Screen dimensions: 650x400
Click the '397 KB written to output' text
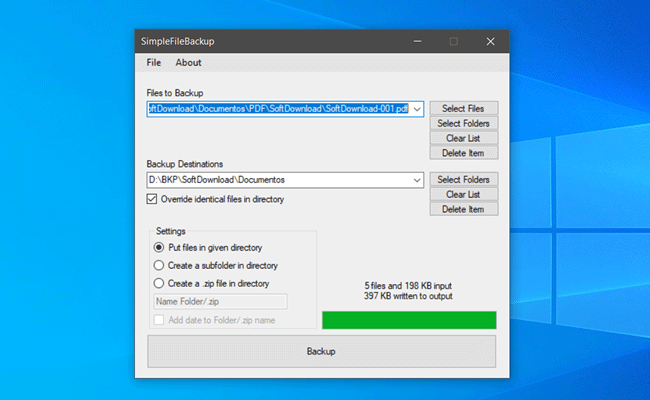click(408, 296)
